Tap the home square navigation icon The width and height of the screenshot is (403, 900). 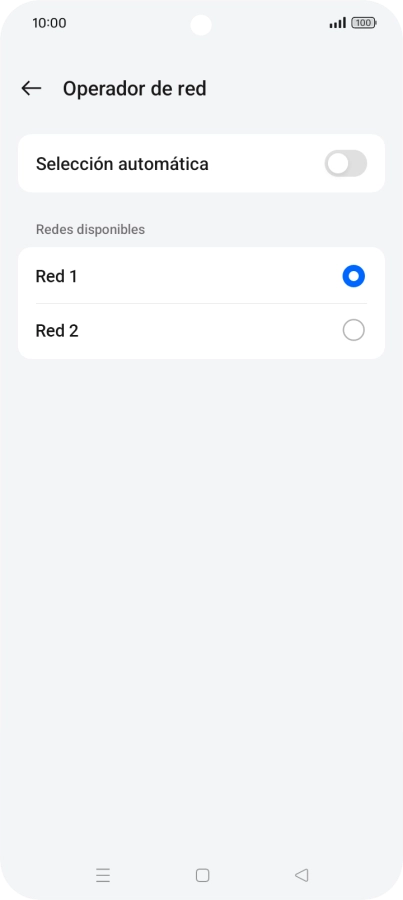[202, 875]
